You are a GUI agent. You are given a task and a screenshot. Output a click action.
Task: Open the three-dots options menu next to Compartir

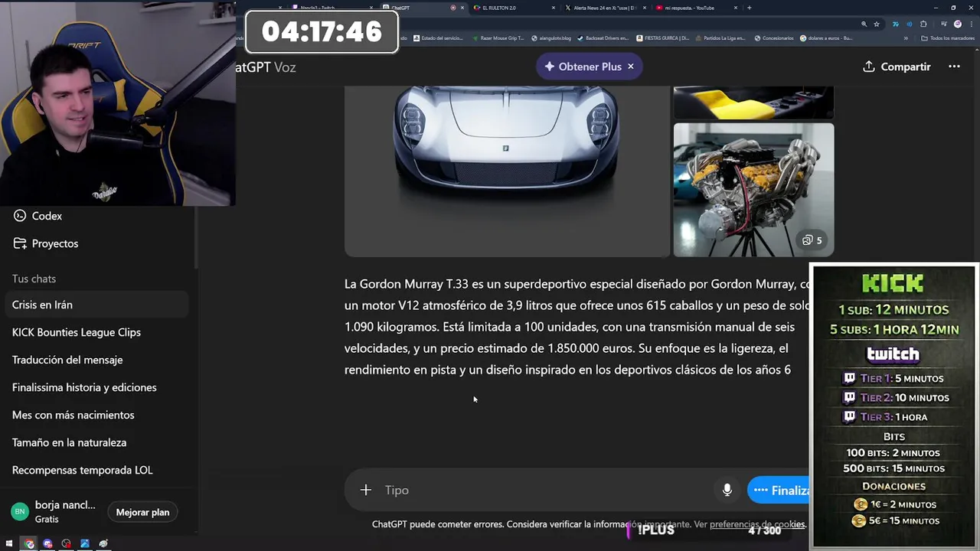tap(954, 67)
